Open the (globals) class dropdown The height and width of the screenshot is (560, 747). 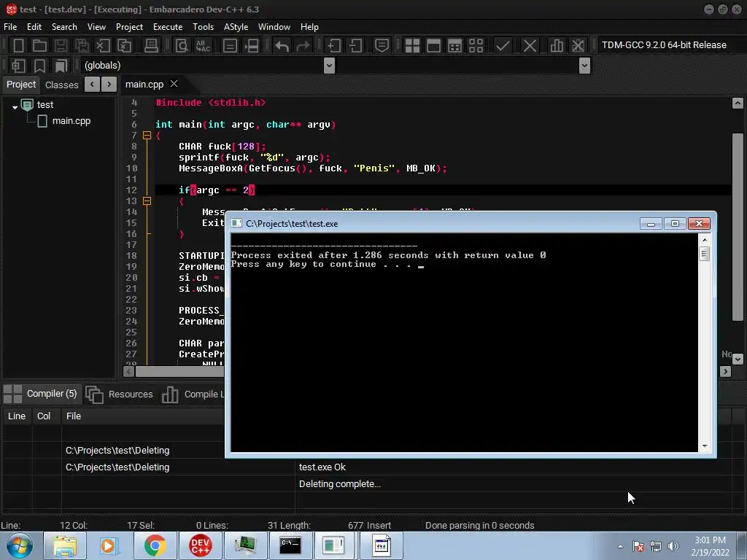(x=329, y=66)
